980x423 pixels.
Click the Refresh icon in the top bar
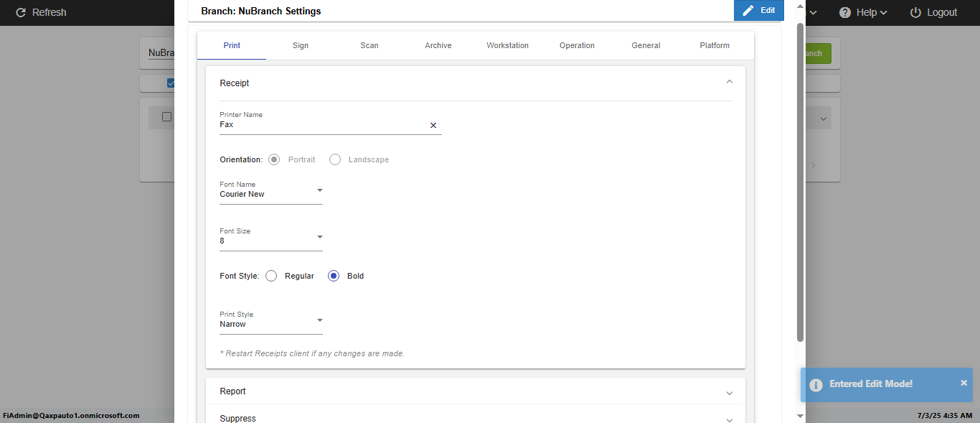21,12
